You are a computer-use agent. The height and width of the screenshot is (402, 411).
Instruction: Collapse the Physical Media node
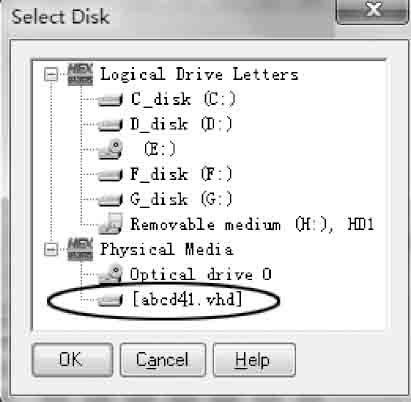pyautogui.click(x=51, y=250)
